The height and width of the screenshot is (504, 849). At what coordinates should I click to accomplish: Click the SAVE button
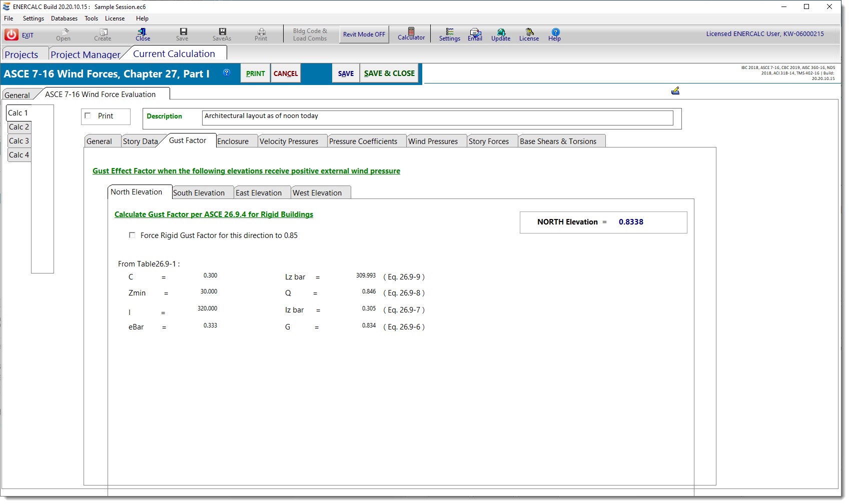(x=346, y=73)
